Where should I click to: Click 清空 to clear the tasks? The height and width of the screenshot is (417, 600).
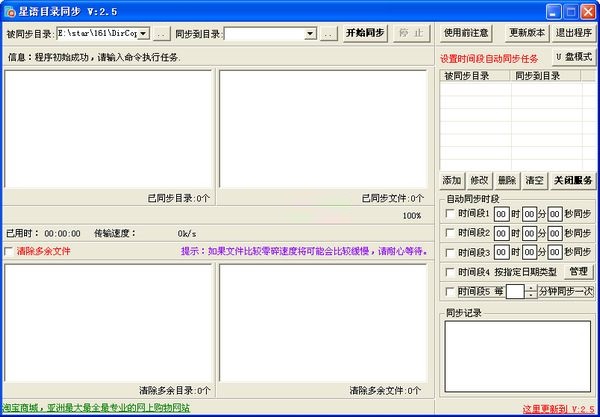pyautogui.click(x=535, y=181)
